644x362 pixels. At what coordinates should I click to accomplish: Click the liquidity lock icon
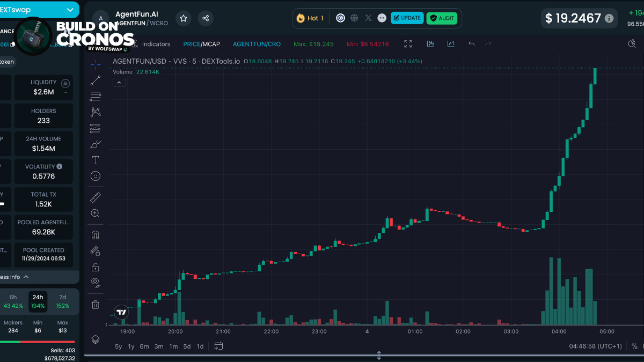click(65, 83)
